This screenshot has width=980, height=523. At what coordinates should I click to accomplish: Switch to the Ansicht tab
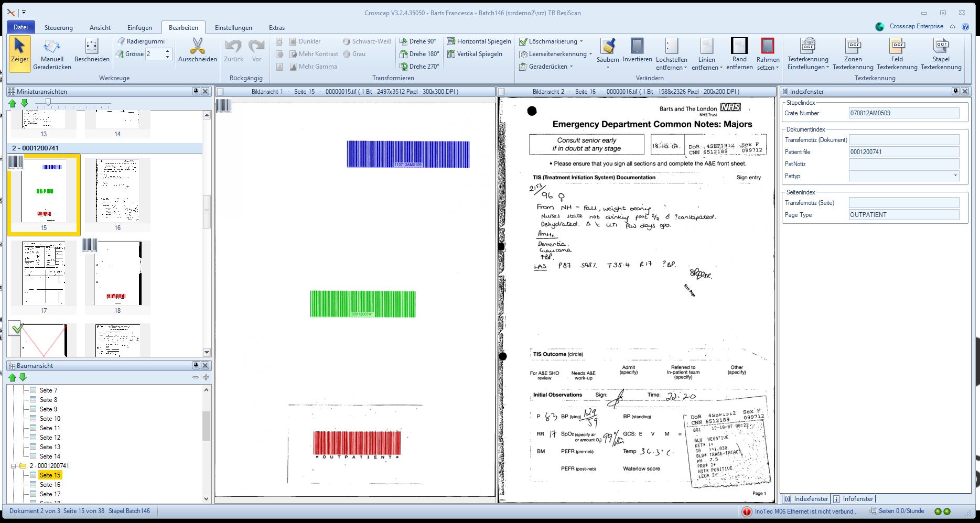point(100,28)
